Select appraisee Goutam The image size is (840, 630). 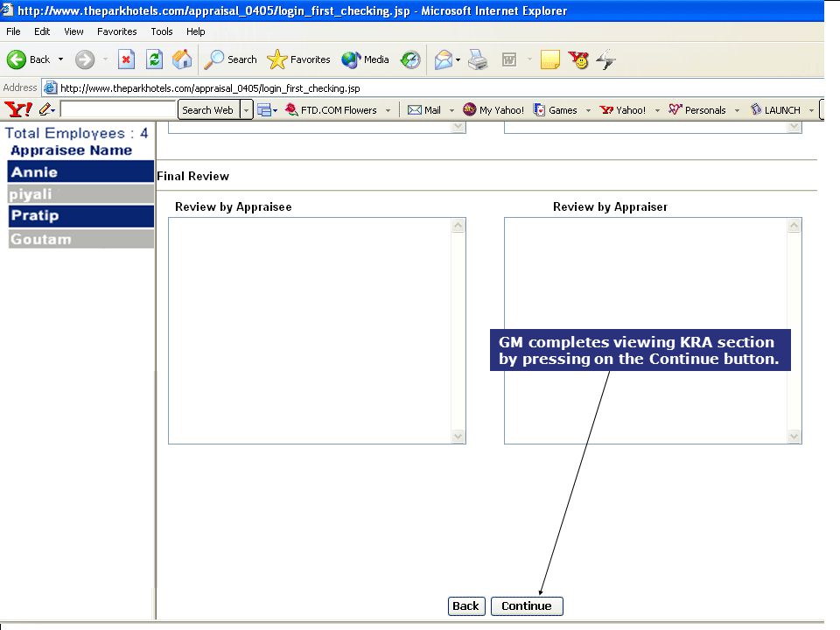(x=80, y=239)
